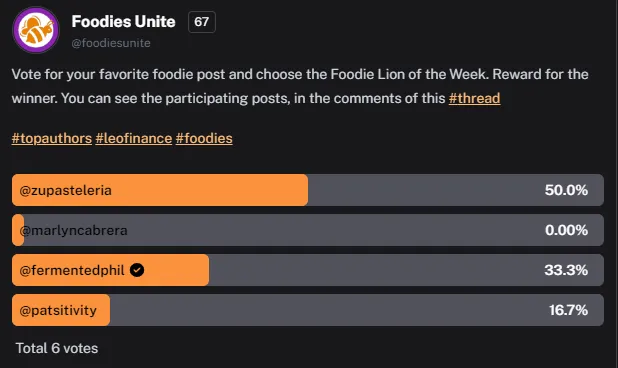This screenshot has height=368, width=618.
Task: Open the Foodies Unite bee avatar
Action: pos(36,30)
